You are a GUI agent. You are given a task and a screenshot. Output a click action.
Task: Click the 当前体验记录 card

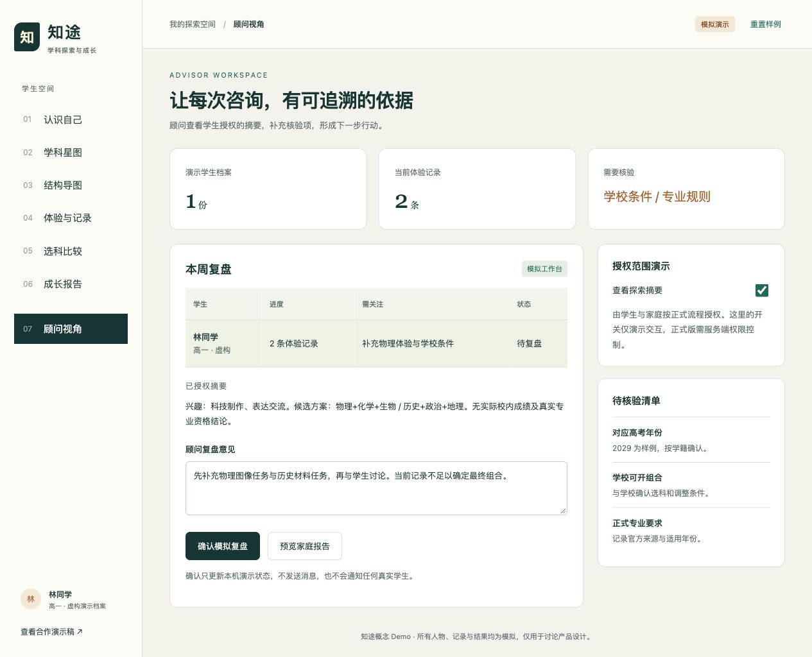[477, 189]
